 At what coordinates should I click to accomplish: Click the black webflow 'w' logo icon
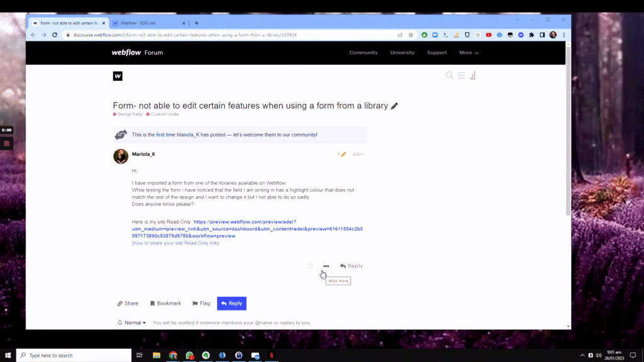pyautogui.click(x=116, y=76)
